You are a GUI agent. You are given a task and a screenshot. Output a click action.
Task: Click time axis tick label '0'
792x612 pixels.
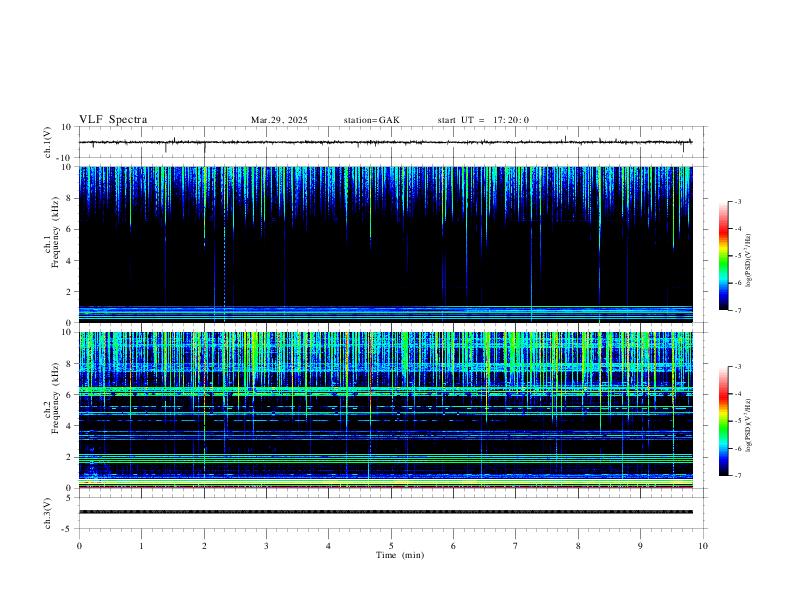[79, 546]
